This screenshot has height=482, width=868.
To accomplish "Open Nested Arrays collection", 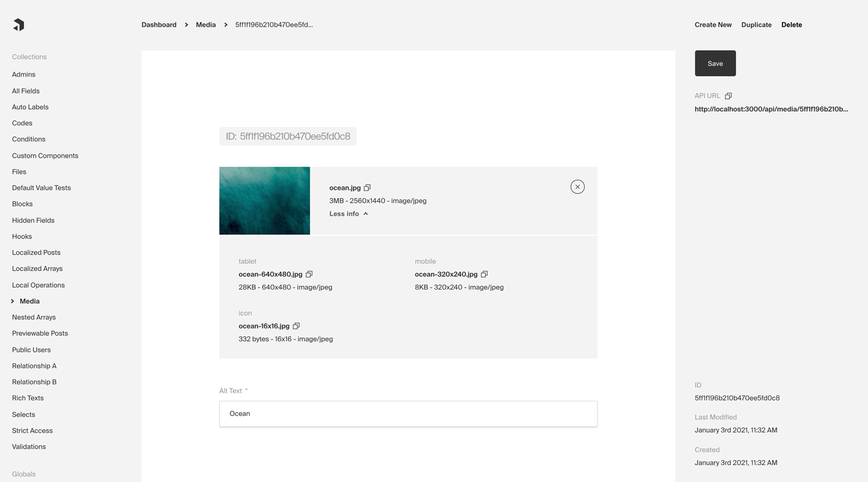I will coord(34,318).
